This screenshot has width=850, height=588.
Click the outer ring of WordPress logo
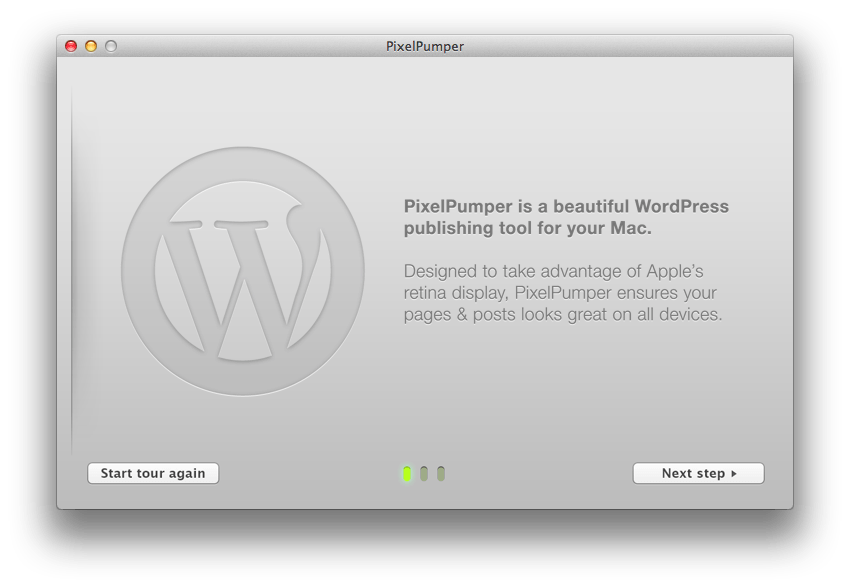coord(137,271)
